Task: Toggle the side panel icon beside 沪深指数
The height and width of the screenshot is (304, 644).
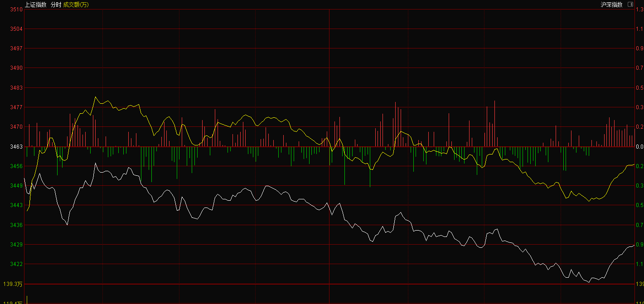Action: point(630,5)
